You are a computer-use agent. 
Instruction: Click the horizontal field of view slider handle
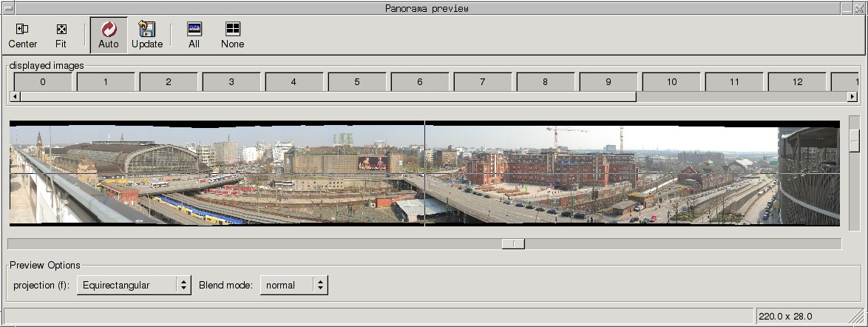[x=513, y=244]
